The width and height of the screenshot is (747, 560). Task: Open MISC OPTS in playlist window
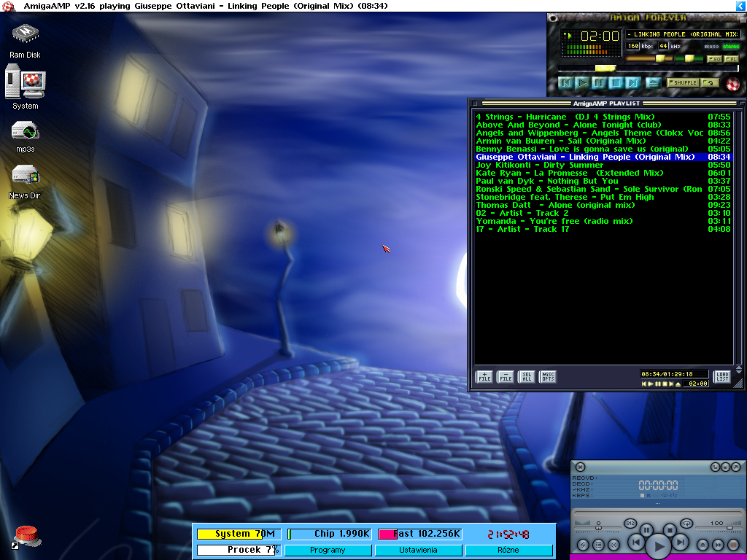pos(548,377)
